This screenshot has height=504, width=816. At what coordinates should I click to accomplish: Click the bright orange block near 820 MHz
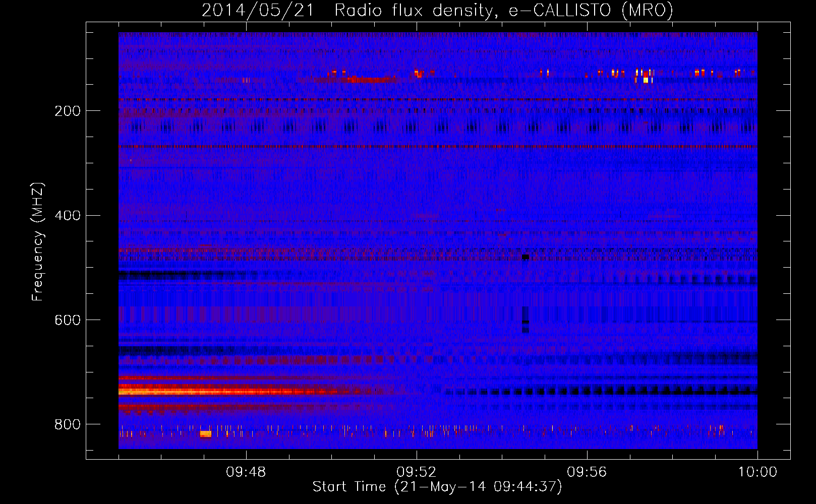point(206,434)
